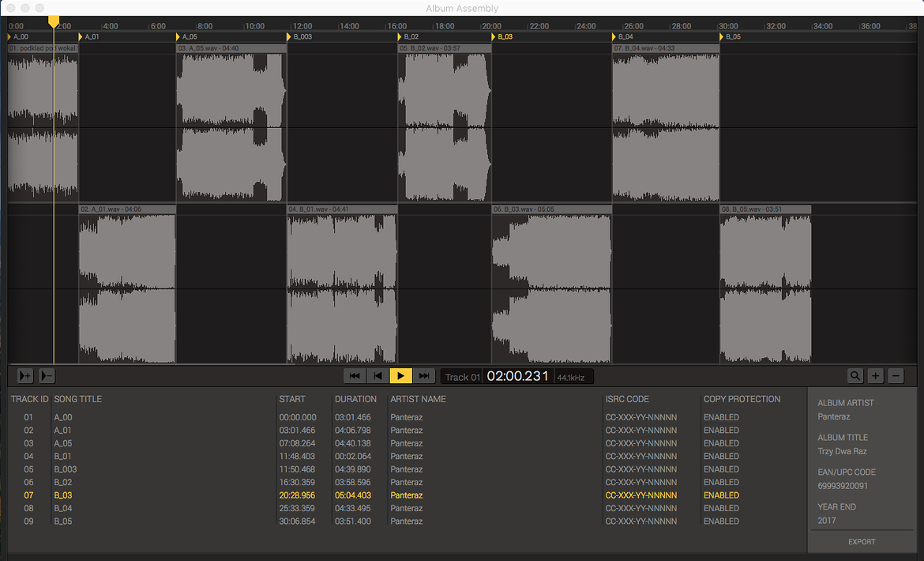
Task: Select the 07. B_04.wav audio clip
Action: click(x=666, y=122)
